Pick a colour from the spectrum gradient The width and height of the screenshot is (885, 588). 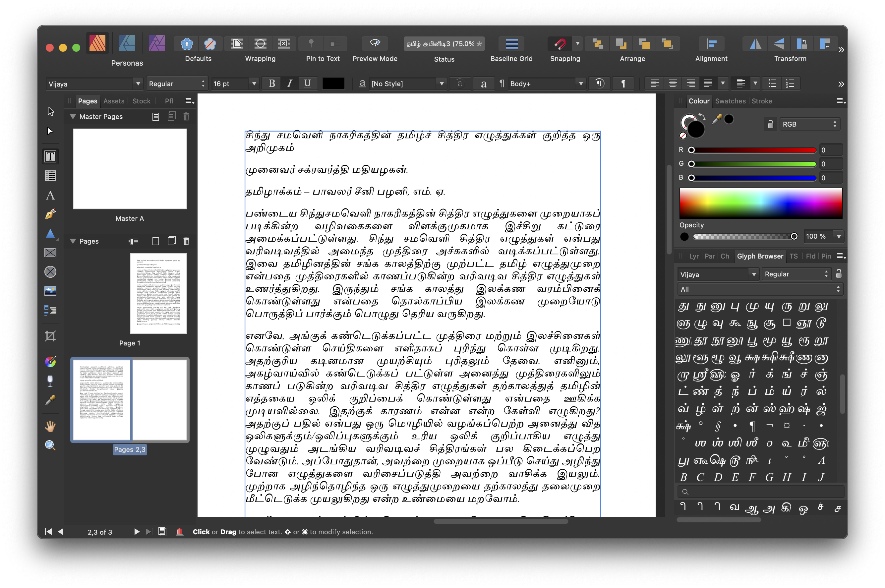point(760,203)
